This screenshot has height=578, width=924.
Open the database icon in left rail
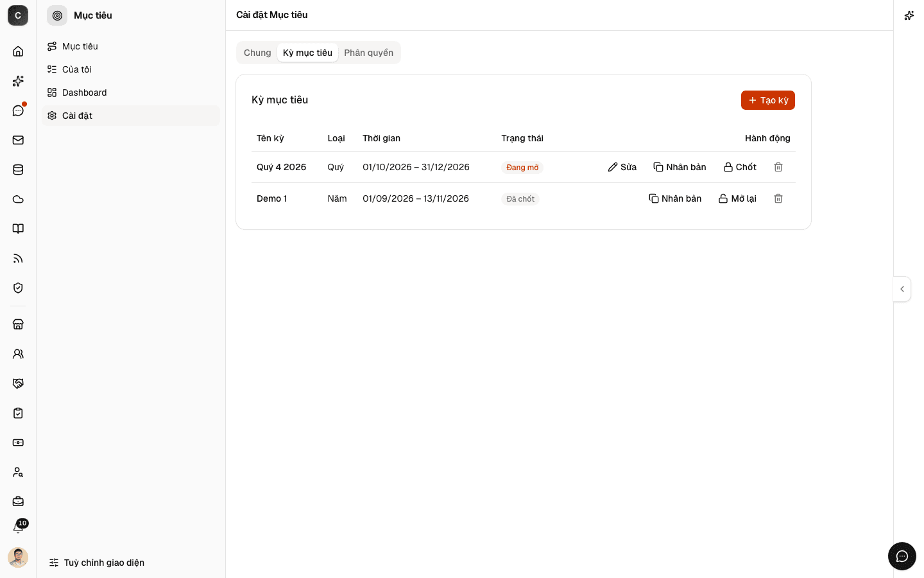18,170
